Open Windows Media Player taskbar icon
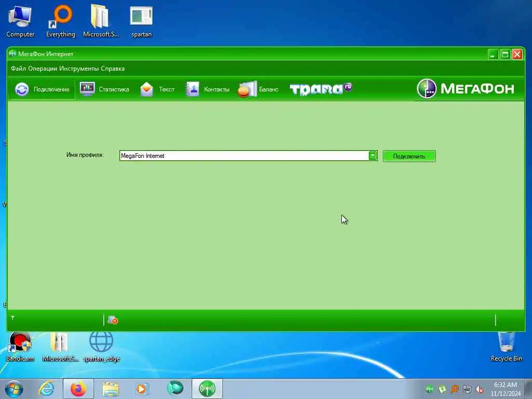 point(142,389)
